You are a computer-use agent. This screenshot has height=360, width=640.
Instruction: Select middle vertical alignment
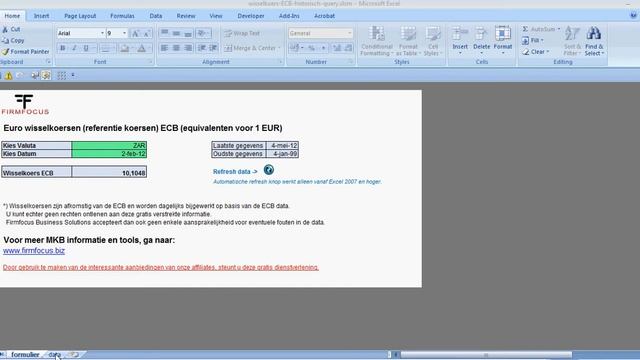(x=176, y=33)
